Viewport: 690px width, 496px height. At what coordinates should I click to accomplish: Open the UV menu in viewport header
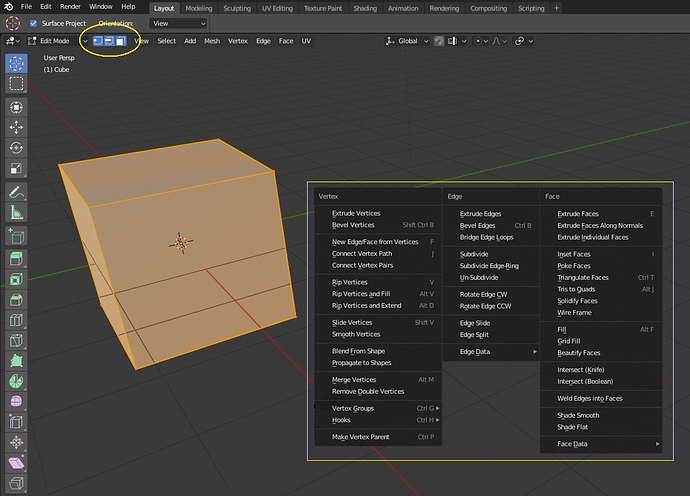(x=306, y=41)
